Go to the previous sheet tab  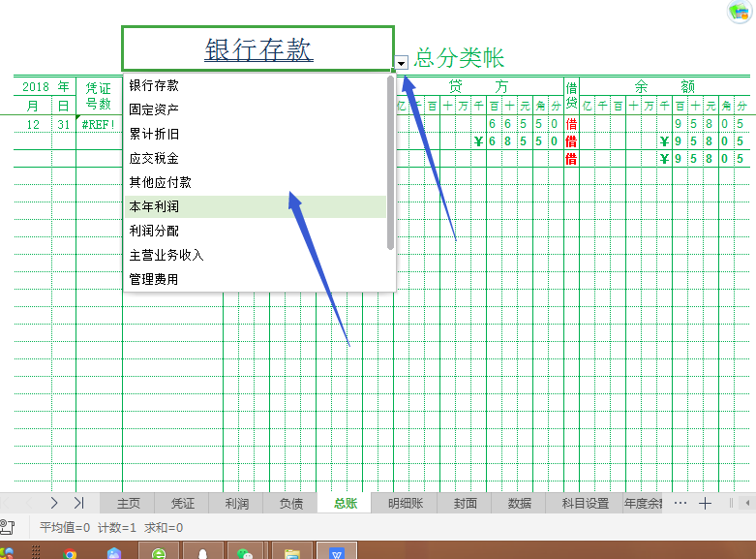pos(29,503)
